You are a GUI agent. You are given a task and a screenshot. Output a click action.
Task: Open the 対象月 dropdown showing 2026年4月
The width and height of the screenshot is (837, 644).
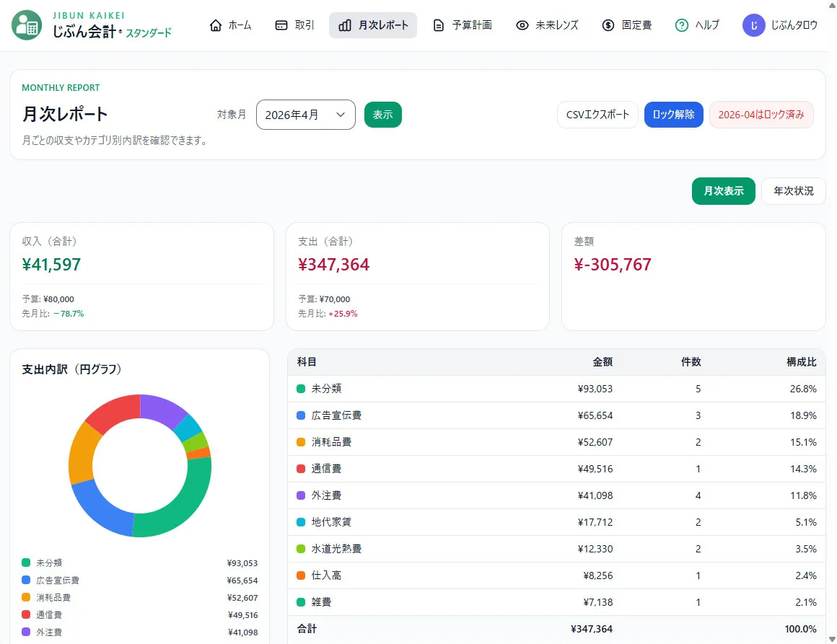[x=306, y=115]
